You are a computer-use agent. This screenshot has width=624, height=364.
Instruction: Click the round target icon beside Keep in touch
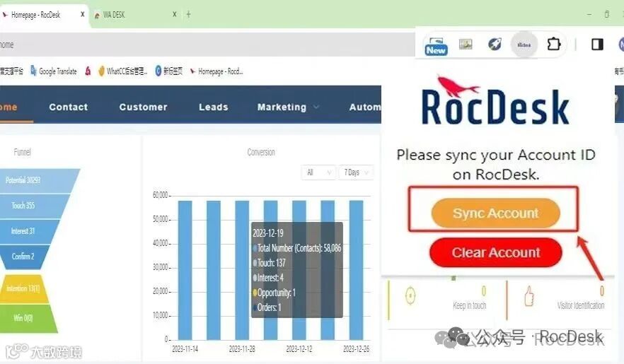[410, 295]
